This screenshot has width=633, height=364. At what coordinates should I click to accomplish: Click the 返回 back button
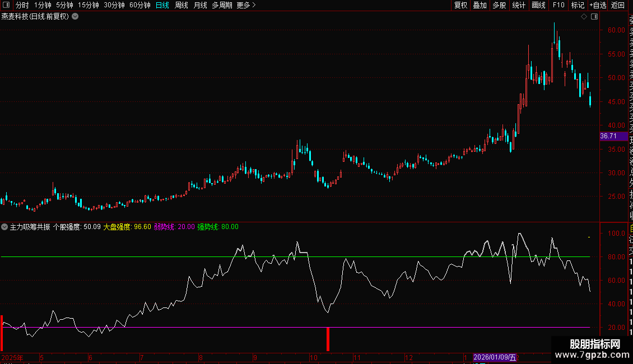(618, 5)
